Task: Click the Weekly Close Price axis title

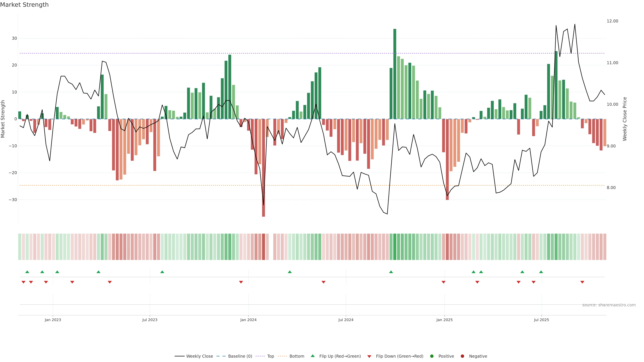Action: (625, 119)
